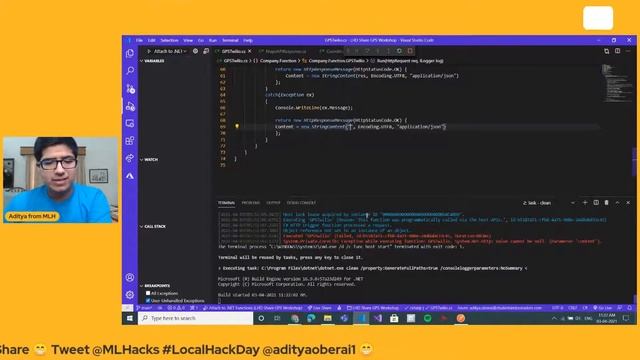Open the Edit menu
Image resolution: width=640 pixels, height=360 pixels.
click(151, 40)
